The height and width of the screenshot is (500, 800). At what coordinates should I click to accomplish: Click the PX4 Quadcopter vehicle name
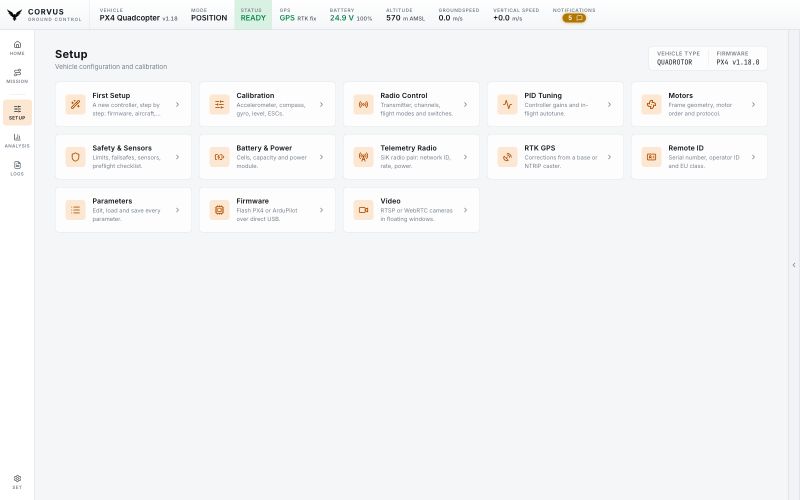click(x=130, y=18)
